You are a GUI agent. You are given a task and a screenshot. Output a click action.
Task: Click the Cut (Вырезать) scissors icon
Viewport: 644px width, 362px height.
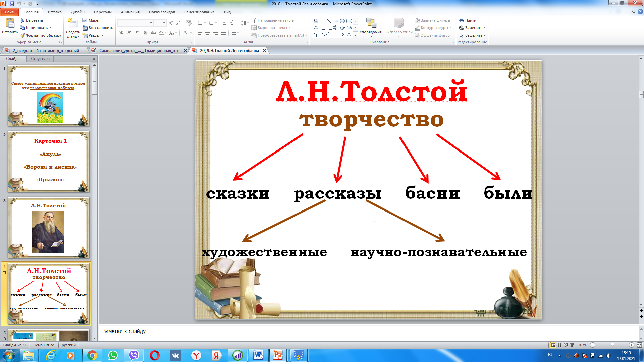tap(22, 20)
